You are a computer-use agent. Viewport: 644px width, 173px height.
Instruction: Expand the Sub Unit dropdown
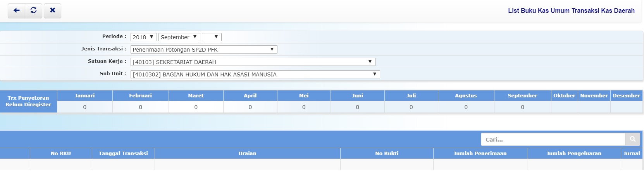pos(255,74)
